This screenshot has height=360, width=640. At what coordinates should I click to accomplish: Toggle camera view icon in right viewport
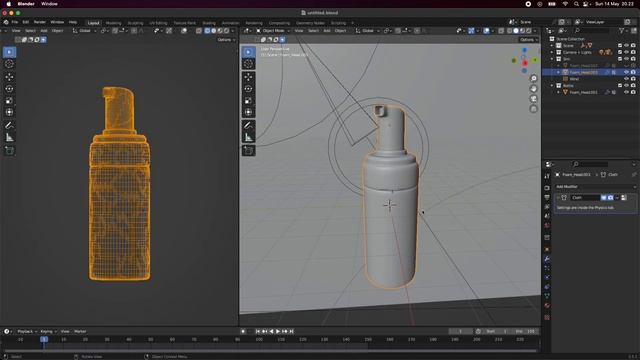pyautogui.click(x=533, y=99)
